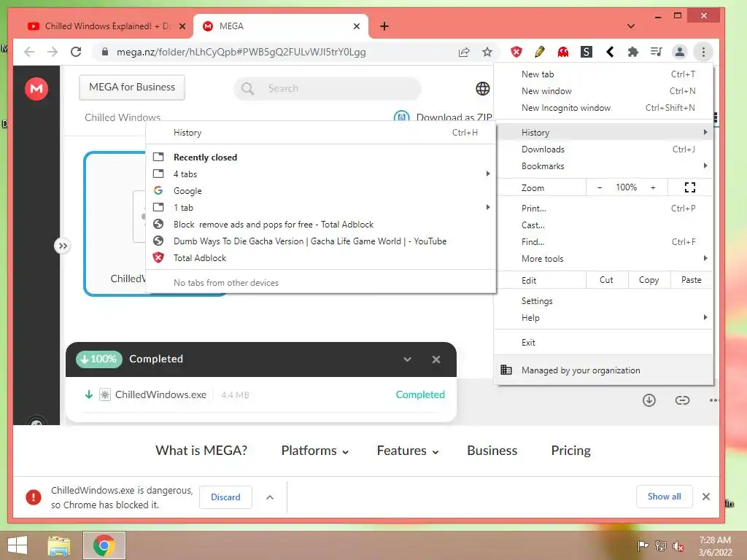
Task: Click Download as ZIP
Action: (x=444, y=117)
